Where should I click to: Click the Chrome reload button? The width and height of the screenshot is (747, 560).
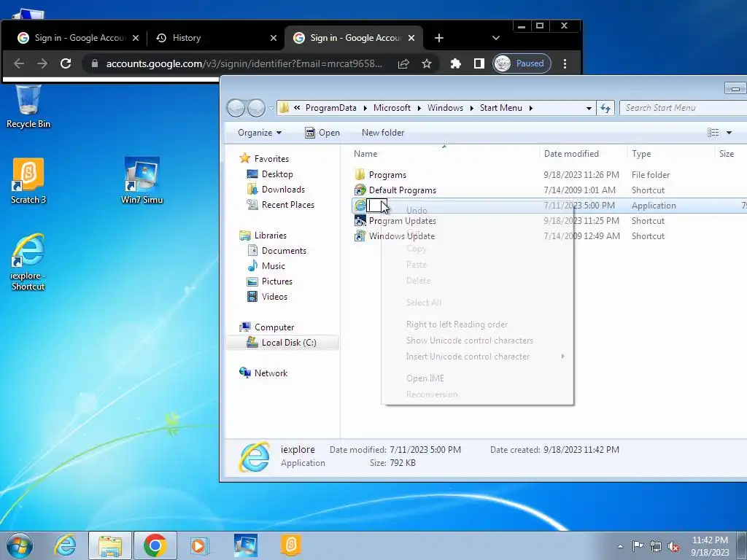[x=66, y=63]
